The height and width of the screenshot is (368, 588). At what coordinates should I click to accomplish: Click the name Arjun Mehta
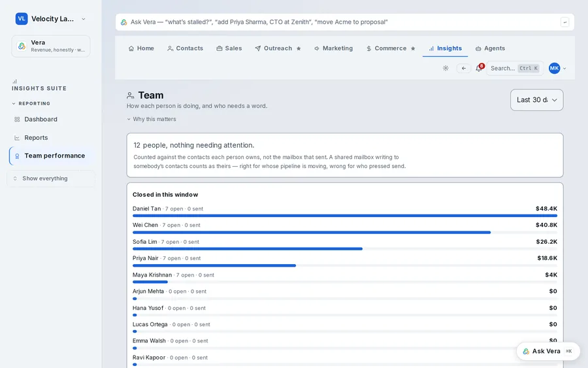(x=148, y=291)
